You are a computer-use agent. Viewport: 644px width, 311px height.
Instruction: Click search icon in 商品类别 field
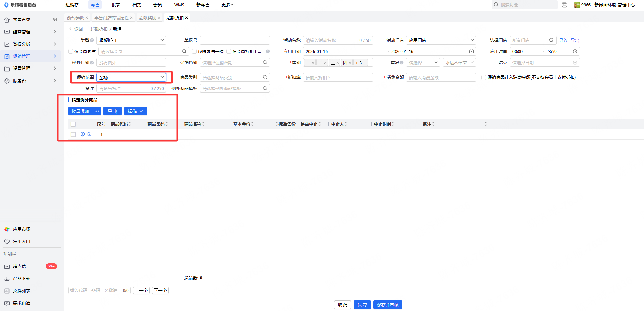(x=265, y=77)
